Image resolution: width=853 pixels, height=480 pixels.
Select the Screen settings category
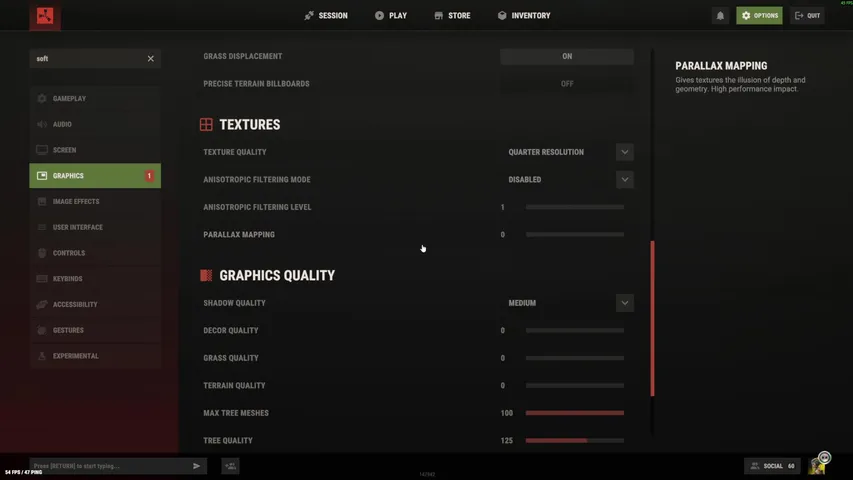(x=95, y=150)
